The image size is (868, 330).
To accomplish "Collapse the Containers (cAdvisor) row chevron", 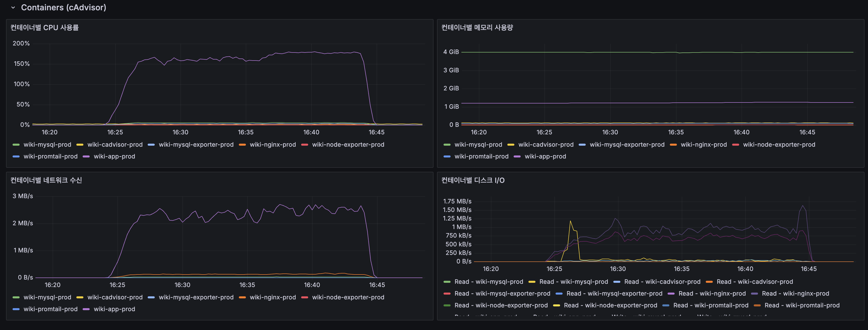I will pyautogui.click(x=13, y=8).
